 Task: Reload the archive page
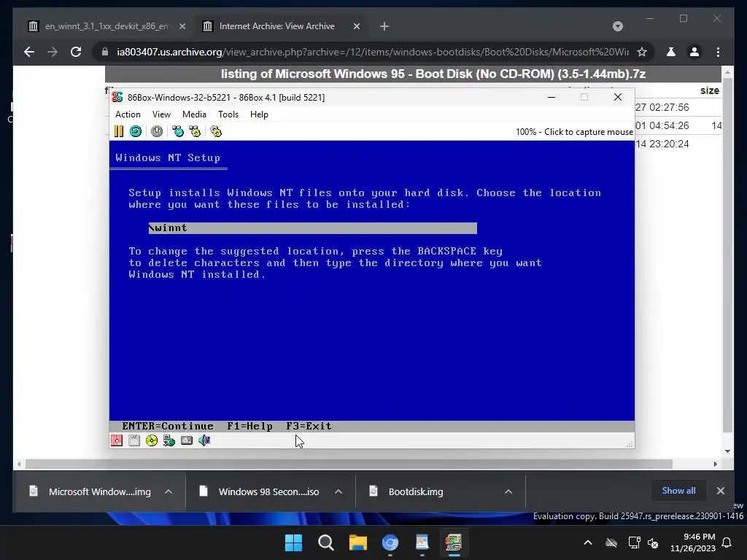pyautogui.click(x=76, y=52)
